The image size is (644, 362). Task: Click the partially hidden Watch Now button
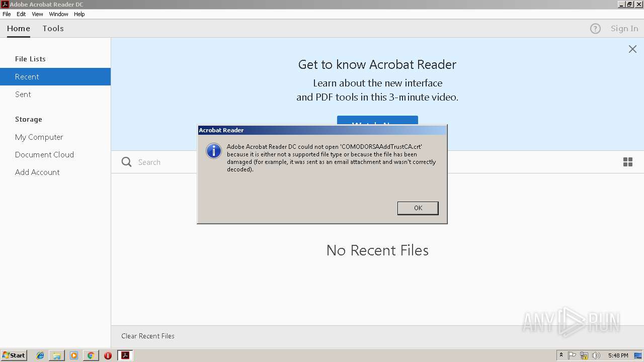(377, 121)
